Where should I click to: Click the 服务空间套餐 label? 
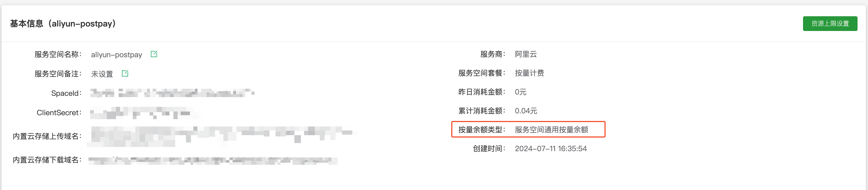pyautogui.click(x=482, y=73)
